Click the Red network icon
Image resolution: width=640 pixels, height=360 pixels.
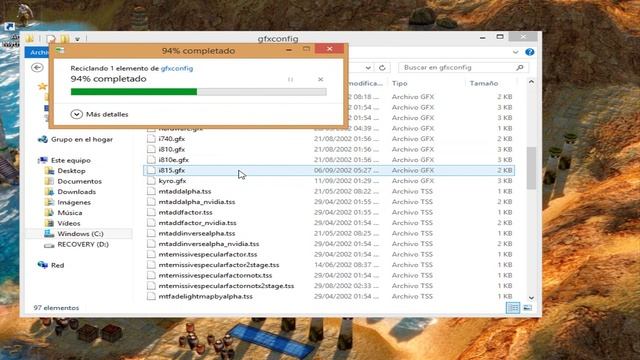(x=42, y=265)
